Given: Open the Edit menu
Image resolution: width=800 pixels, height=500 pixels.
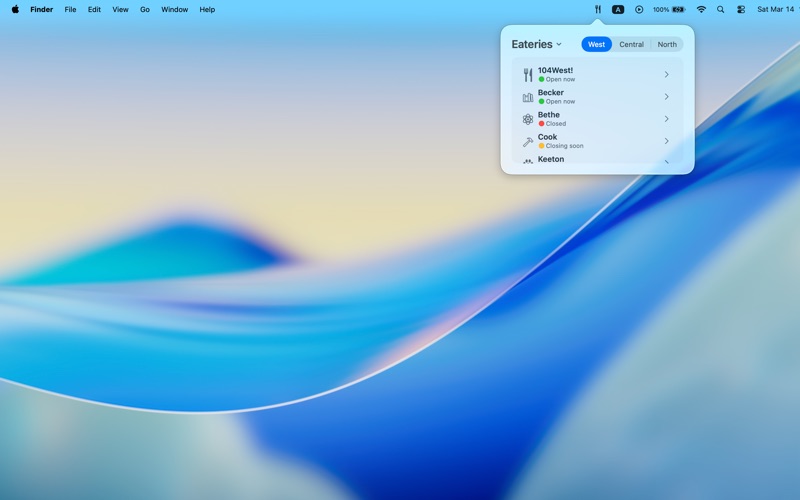Looking at the screenshot, I should tap(94, 9).
